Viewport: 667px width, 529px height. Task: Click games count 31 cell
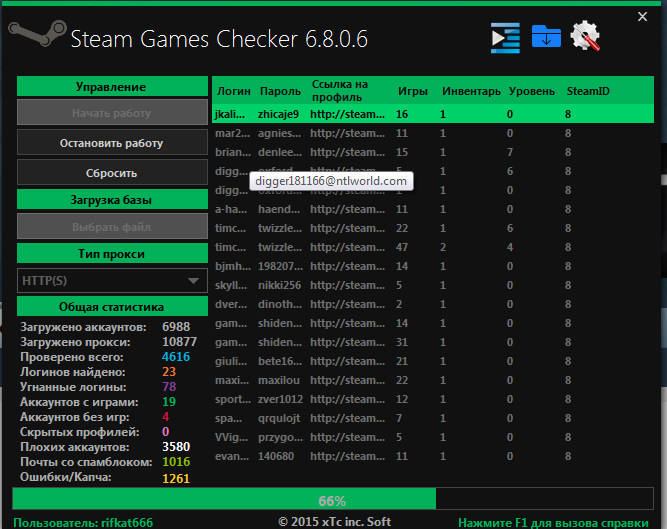(402, 342)
